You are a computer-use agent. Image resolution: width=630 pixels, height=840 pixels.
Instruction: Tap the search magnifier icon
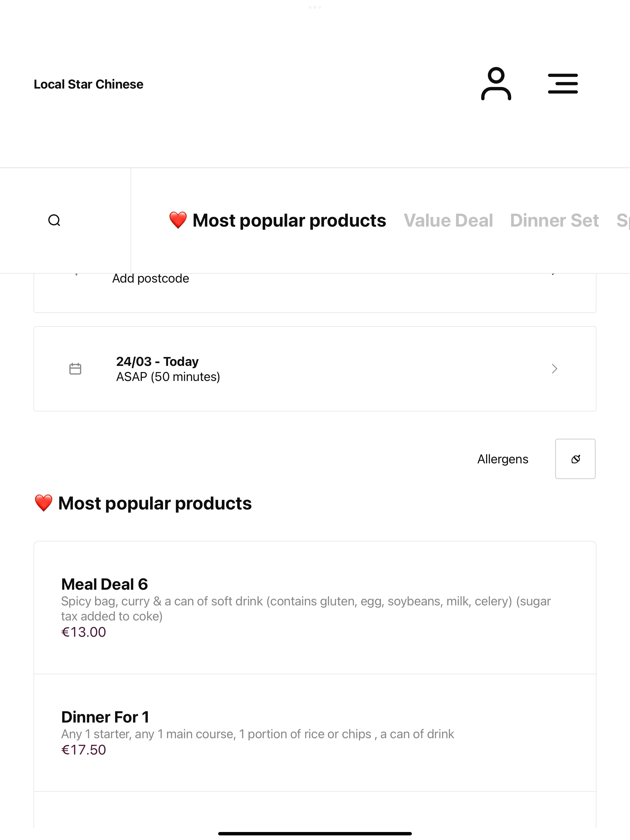coord(54,220)
